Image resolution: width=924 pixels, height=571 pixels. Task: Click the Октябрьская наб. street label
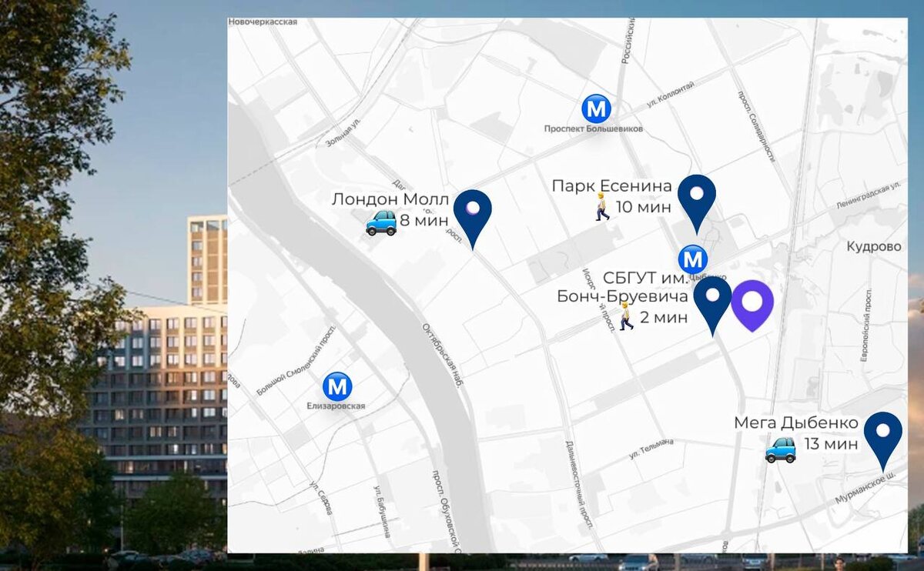[x=441, y=356]
